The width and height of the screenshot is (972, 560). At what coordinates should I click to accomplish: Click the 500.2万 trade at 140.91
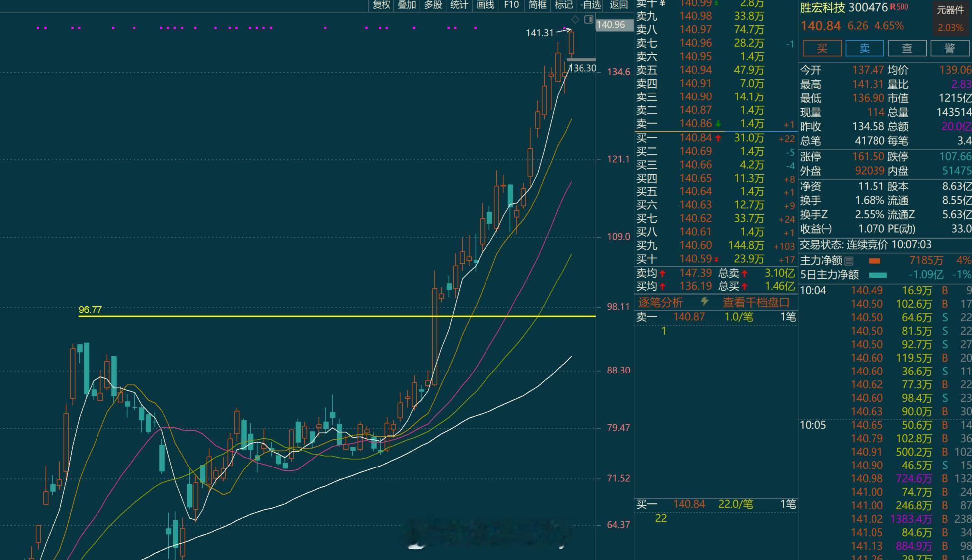tap(885, 452)
